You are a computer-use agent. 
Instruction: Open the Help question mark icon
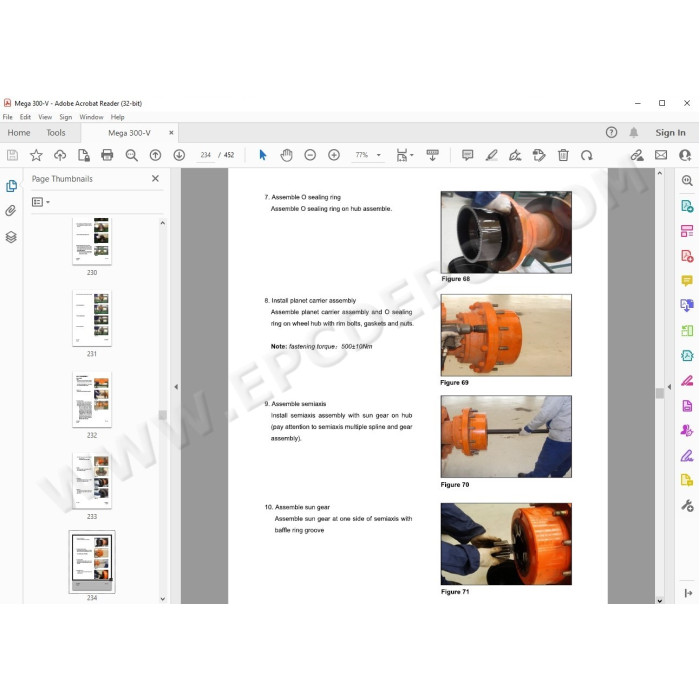pos(611,132)
